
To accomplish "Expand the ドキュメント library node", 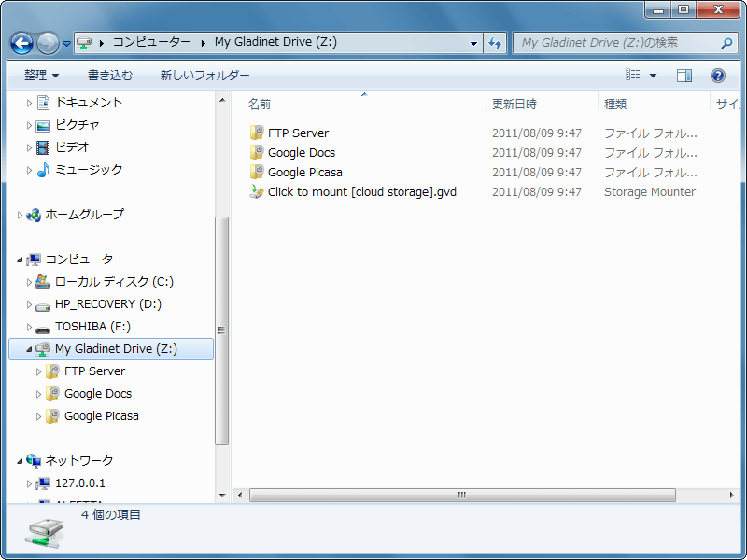I will coord(29,103).
